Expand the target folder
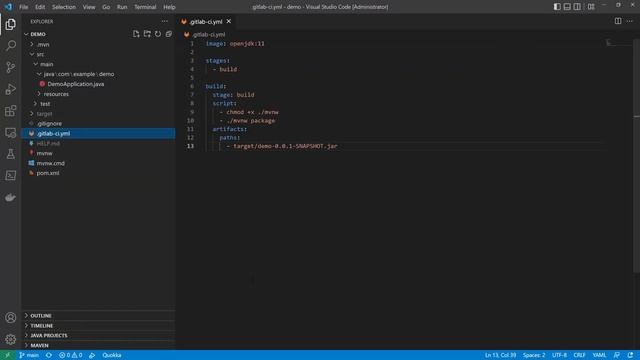The width and height of the screenshot is (640, 360). 98,113
